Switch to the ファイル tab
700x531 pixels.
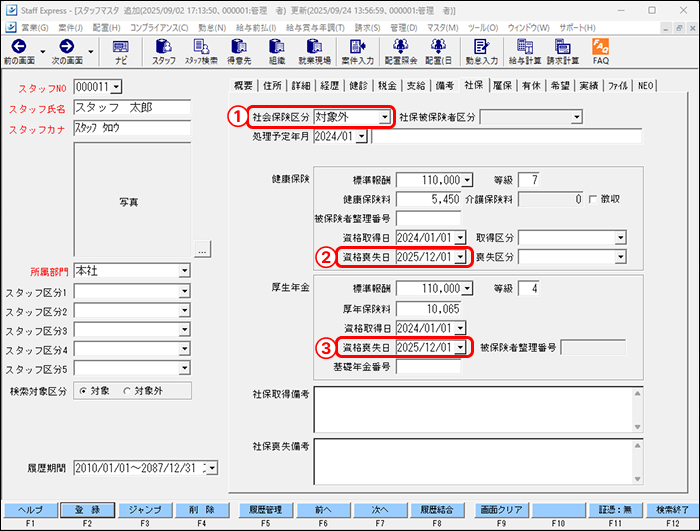pyautogui.click(x=618, y=85)
